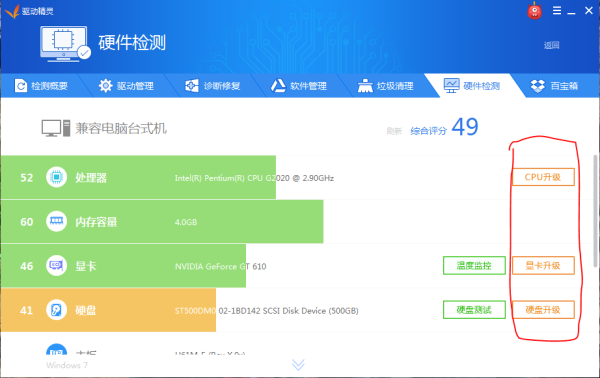Viewport: 600px width, 378px height.
Task: Switch to the 检测概要 tab
Action: [41, 86]
